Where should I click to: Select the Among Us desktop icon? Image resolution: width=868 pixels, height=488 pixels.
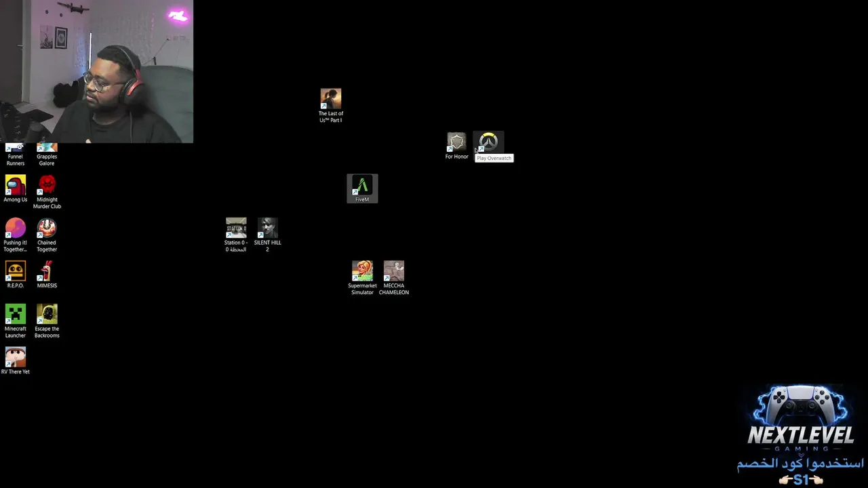tap(16, 189)
